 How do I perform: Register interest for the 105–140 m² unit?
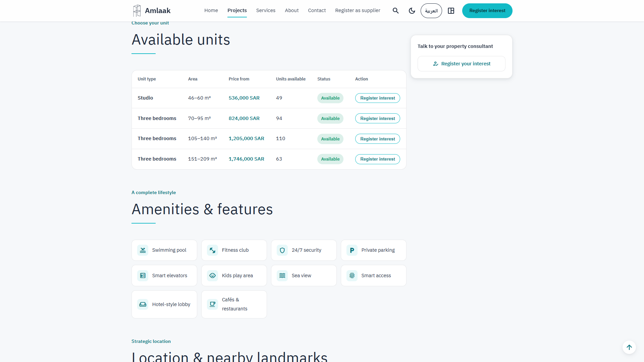click(x=378, y=139)
